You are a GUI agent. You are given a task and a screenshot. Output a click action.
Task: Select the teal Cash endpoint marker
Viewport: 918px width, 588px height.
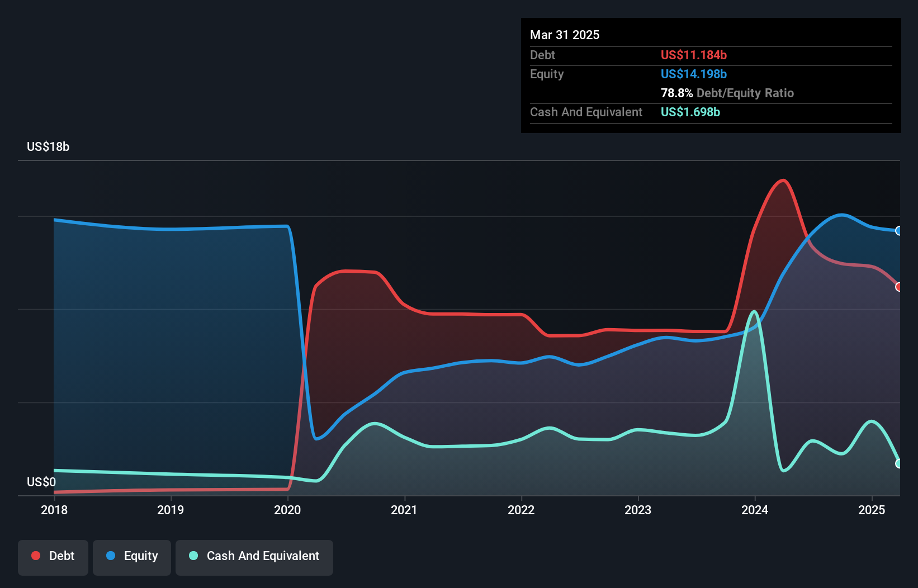click(x=898, y=463)
